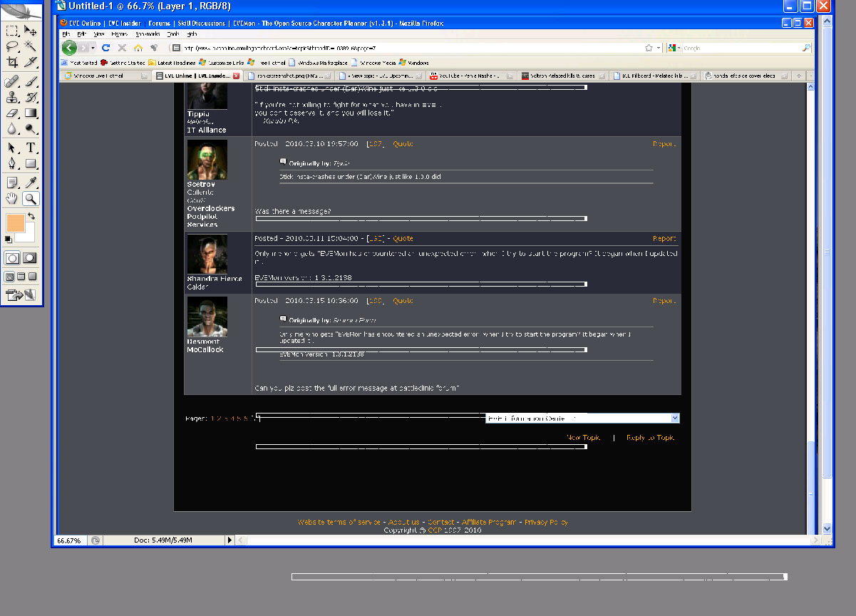Choose Full Screen with Menu Bar mode
Image resolution: width=856 pixels, height=616 pixels.
pos(21,277)
